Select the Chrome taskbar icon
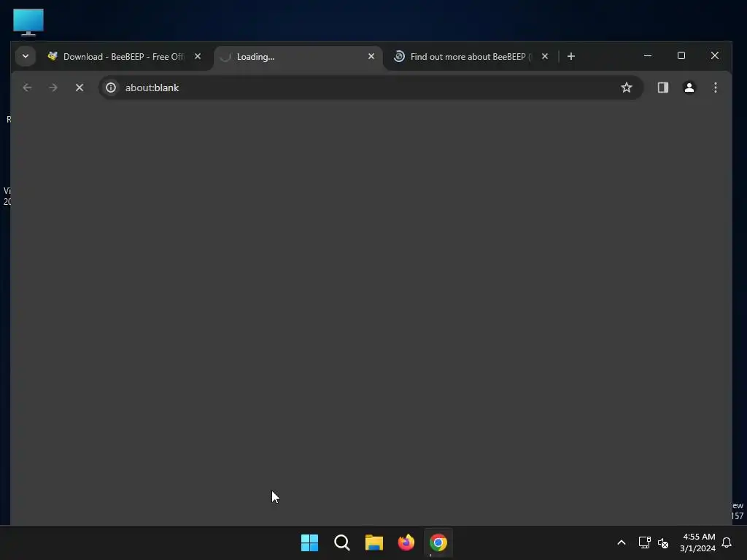This screenshot has width=747, height=560. click(x=438, y=542)
